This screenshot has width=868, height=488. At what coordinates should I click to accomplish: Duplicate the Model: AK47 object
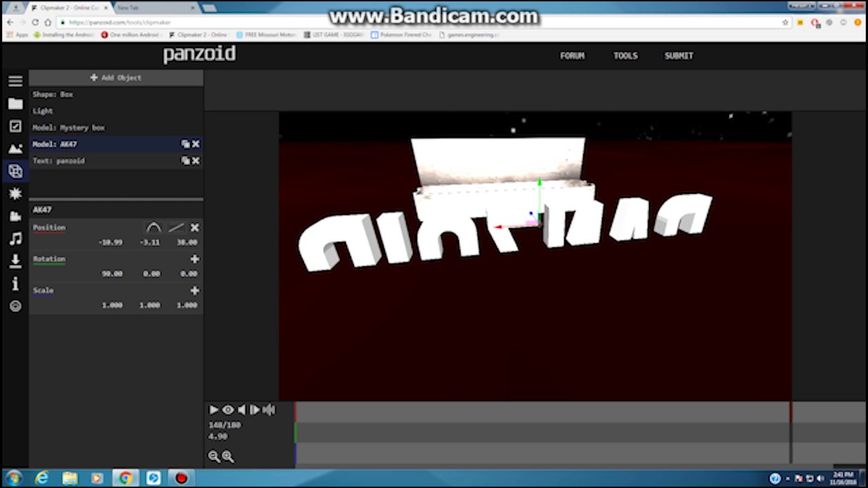pyautogui.click(x=185, y=144)
